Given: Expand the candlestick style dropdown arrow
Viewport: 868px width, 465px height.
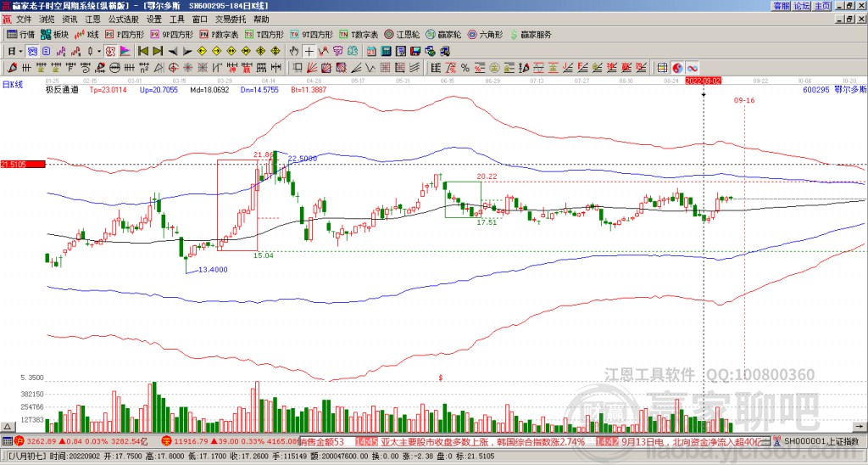Looking at the screenshot, I should coord(99,52).
